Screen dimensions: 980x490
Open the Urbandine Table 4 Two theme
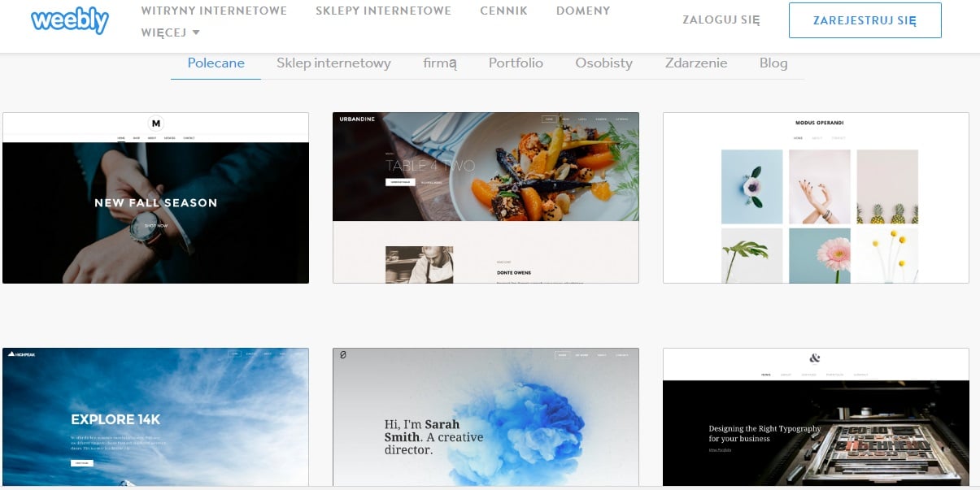pos(486,198)
